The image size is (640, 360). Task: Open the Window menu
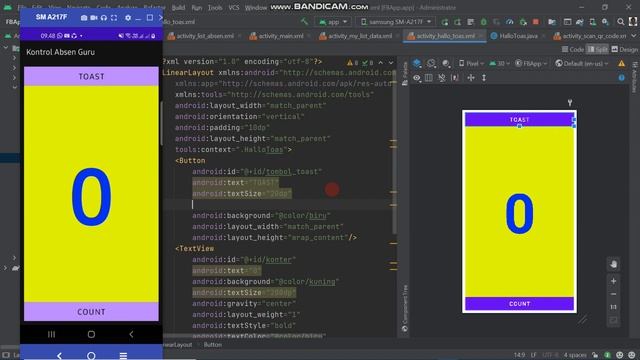click(x=256, y=7)
